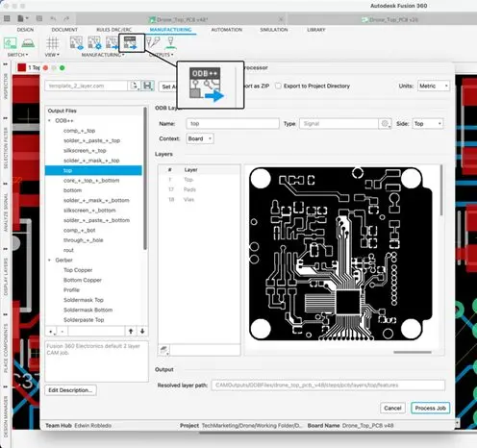The image size is (477, 448).
Task: Click the undo arrow in top toolbar
Action: 53,19
